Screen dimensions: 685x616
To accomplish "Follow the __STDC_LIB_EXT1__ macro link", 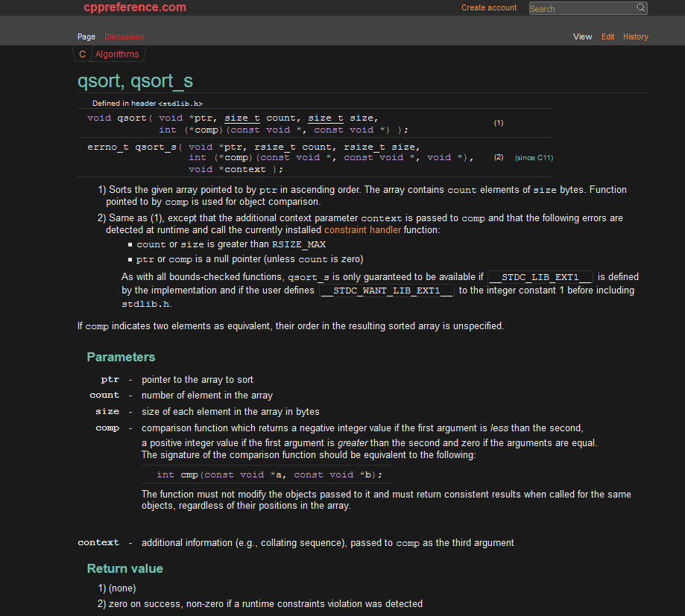I will pos(540,276).
